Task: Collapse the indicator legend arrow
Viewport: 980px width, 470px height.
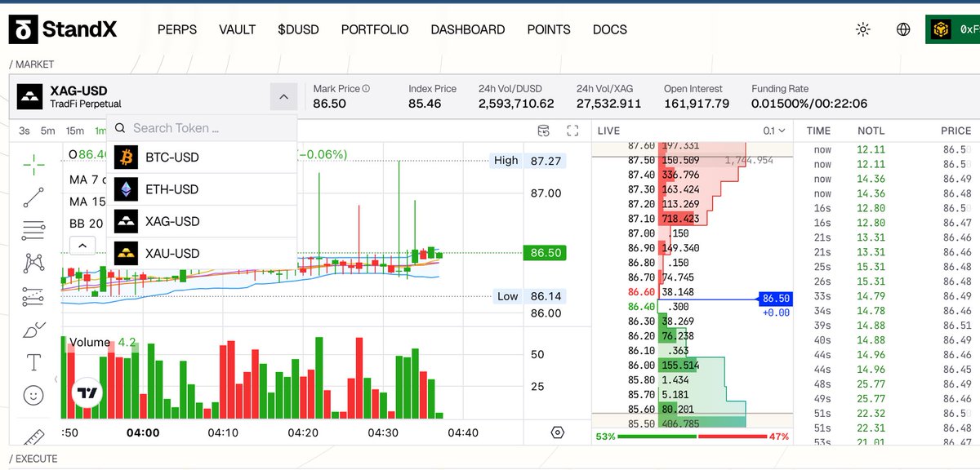Action: [x=82, y=244]
